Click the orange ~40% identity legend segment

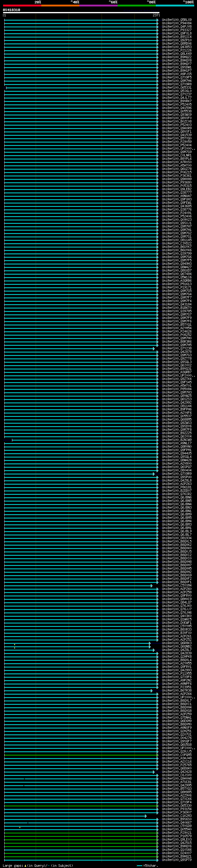[x=60, y=6]
